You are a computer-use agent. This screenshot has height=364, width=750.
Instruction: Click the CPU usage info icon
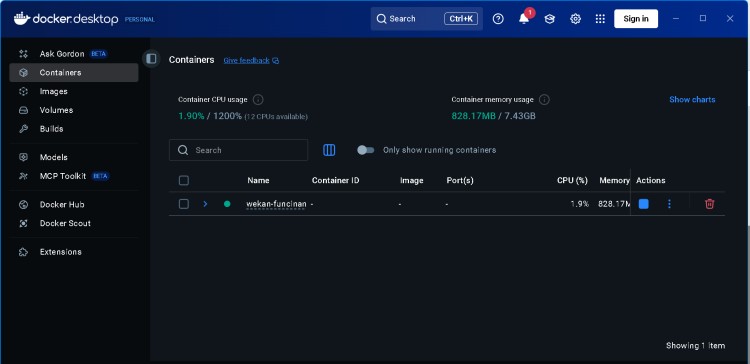click(x=258, y=99)
